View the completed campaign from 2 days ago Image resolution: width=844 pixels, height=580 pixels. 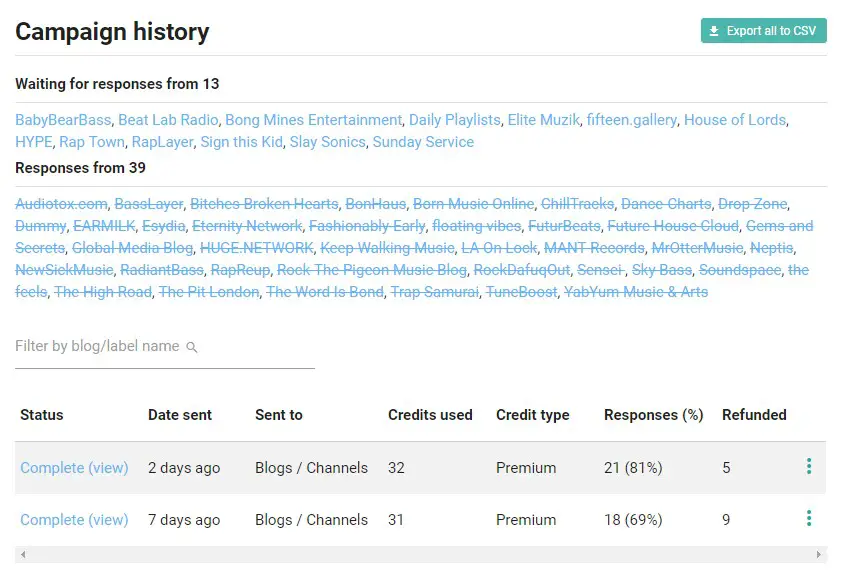(x=74, y=468)
